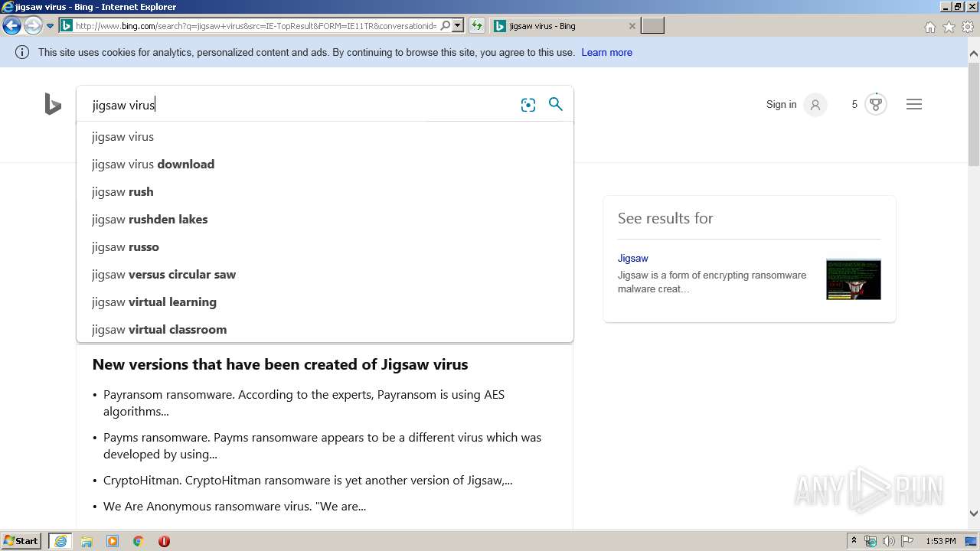This screenshot has height=551, width=980.
Task: Expand the address bar dropdown arrow
Action: [x=458, y=26]
